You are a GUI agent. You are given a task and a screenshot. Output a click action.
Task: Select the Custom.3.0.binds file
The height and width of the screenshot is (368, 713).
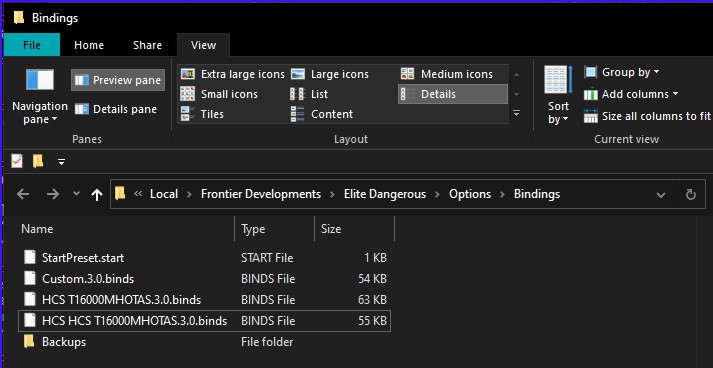(204, 278)
